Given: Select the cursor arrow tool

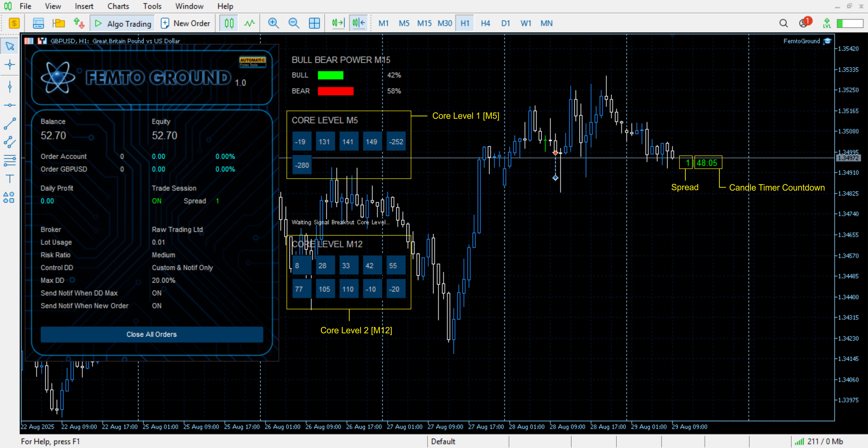Looking at the screenshot, I should pos(10,46).
